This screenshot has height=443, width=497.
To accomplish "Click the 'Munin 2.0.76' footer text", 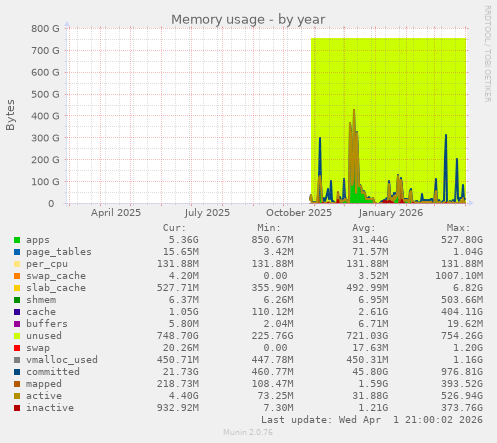I will tap(248, 432).
